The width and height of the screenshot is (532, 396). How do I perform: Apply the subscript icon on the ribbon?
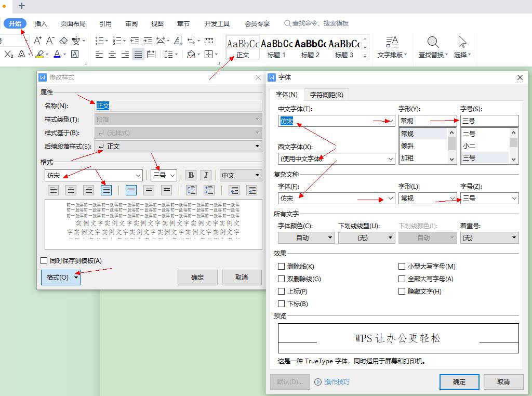click(x=9, y=54)
